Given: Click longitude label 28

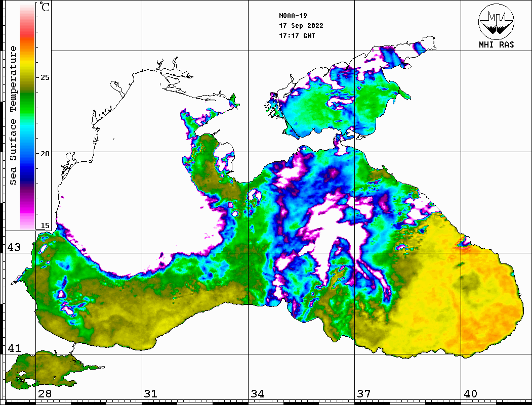Looking at the screenshot, I should (45, 393).
